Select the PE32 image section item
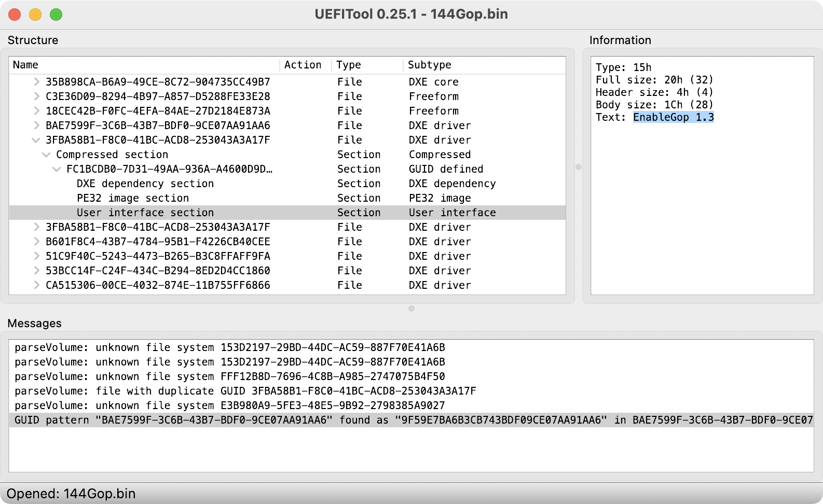 coord(133,198)
